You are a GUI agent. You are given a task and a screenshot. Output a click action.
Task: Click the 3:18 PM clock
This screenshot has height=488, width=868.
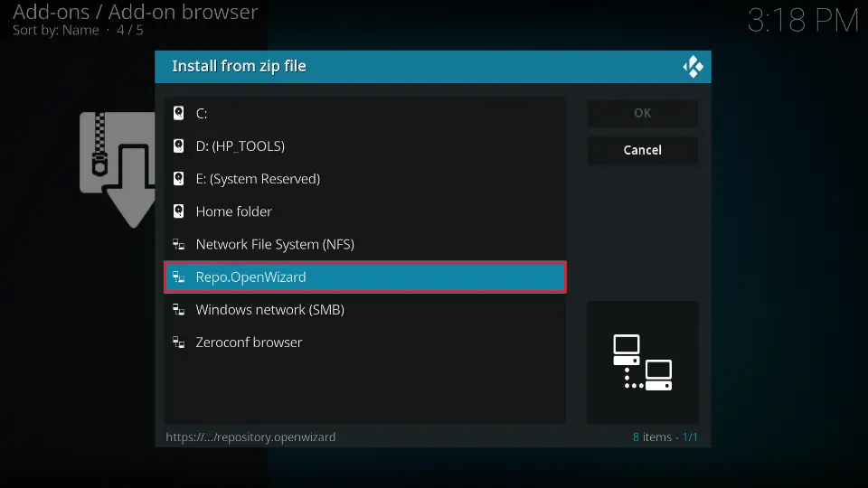pyautogui.click(x=803, y=21)
